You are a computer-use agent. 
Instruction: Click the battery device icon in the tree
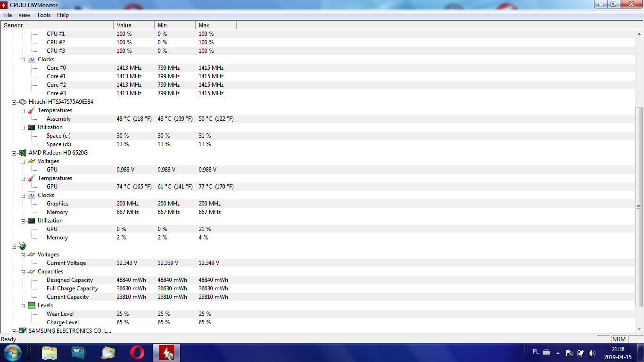pos(23,246)
